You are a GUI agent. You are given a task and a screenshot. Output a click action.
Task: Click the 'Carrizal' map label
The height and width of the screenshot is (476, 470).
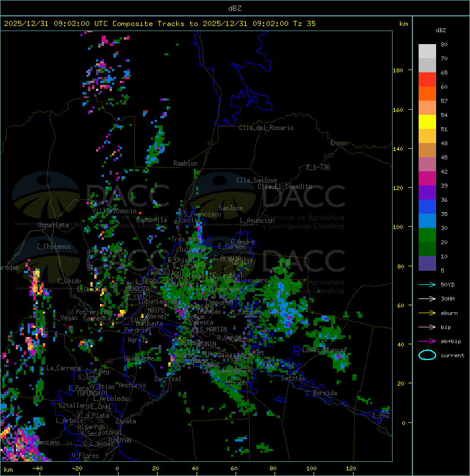(168, 379)
